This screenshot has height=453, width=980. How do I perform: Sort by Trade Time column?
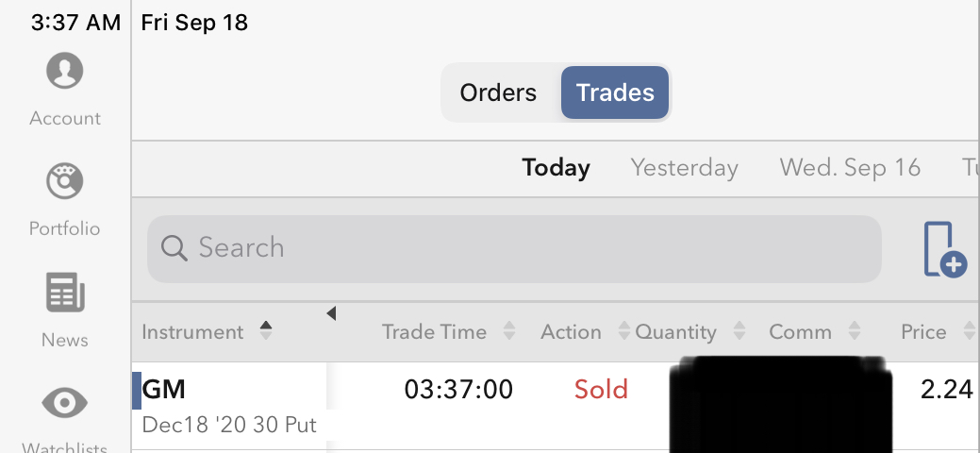[447, 331]
